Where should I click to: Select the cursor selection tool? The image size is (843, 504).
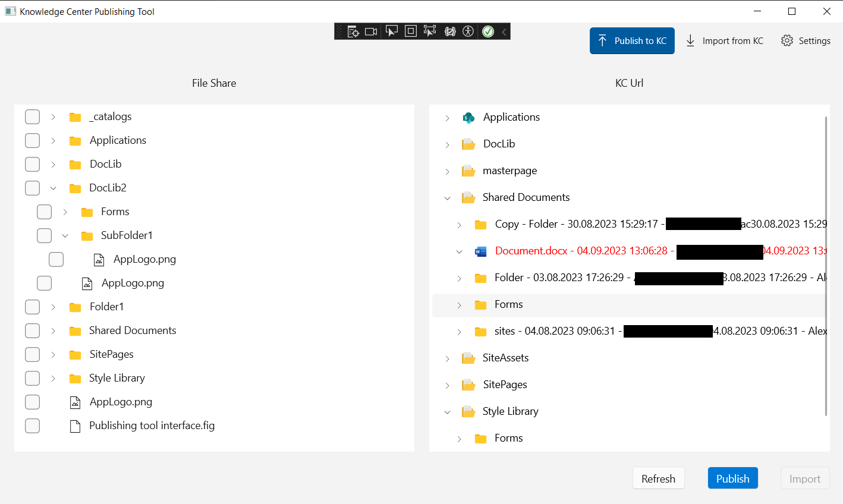(391, 31)
